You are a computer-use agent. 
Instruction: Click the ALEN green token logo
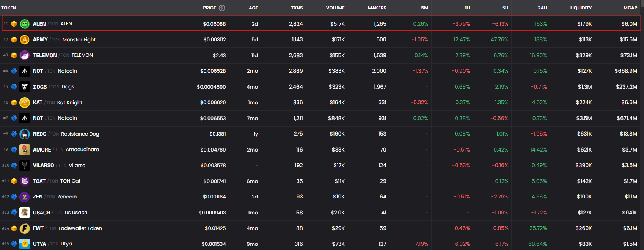coord(25,24)
